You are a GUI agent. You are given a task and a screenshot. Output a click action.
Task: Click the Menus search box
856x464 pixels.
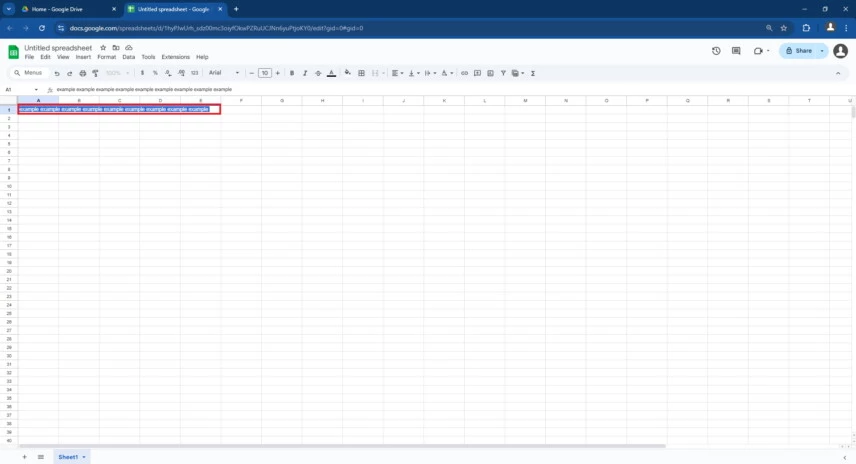coord(28,73)
